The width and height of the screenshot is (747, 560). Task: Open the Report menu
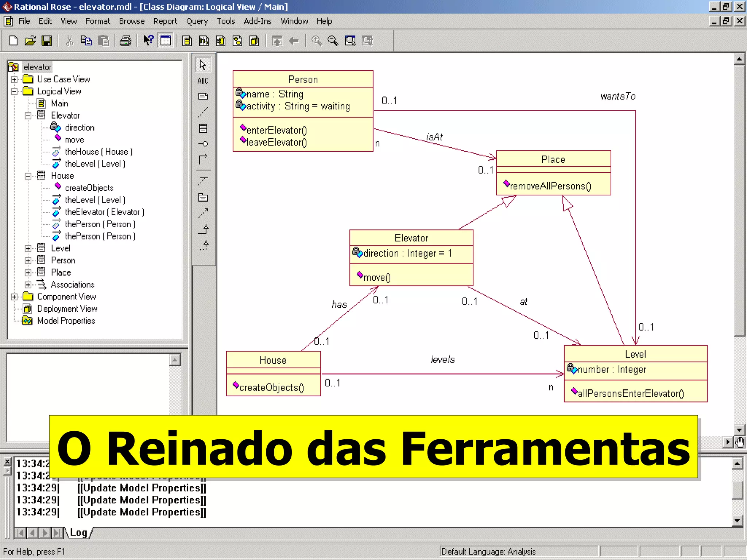click(x=165, y=21)
